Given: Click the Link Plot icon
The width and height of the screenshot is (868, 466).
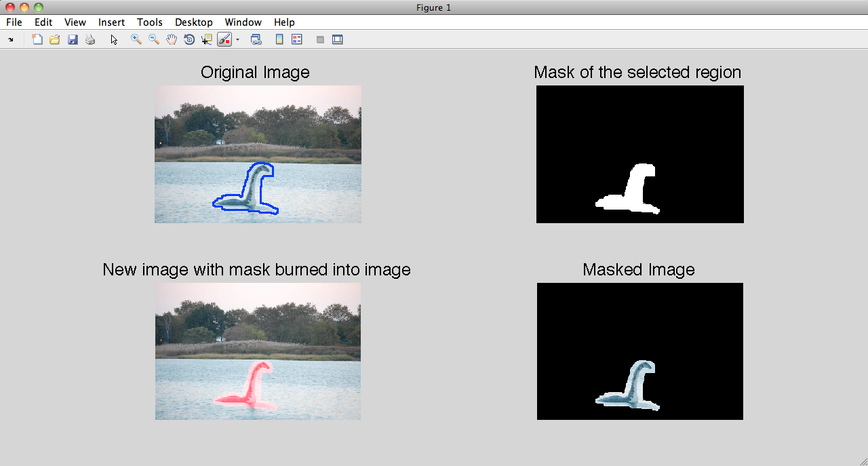Looking at the screenshot, I should click(x=256, y=40).
